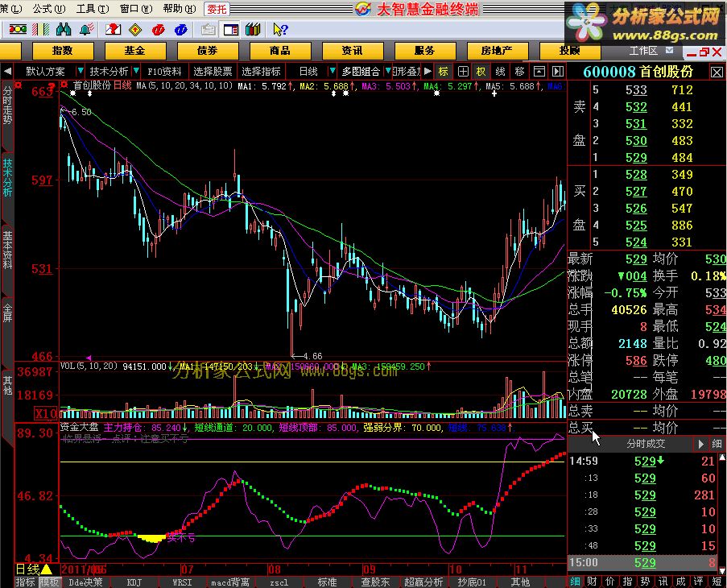Screen dimensions: 727x588
Task: Select the 债券 category button
Action: click(x=207, y=51)
